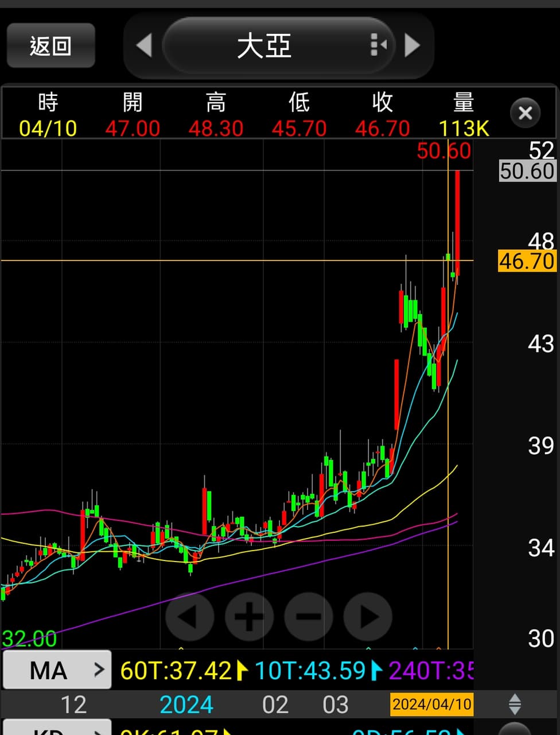Go to next stock with right arrow
Image resolution: width=560 pixels, height=735 pixels.
[413, 45]
